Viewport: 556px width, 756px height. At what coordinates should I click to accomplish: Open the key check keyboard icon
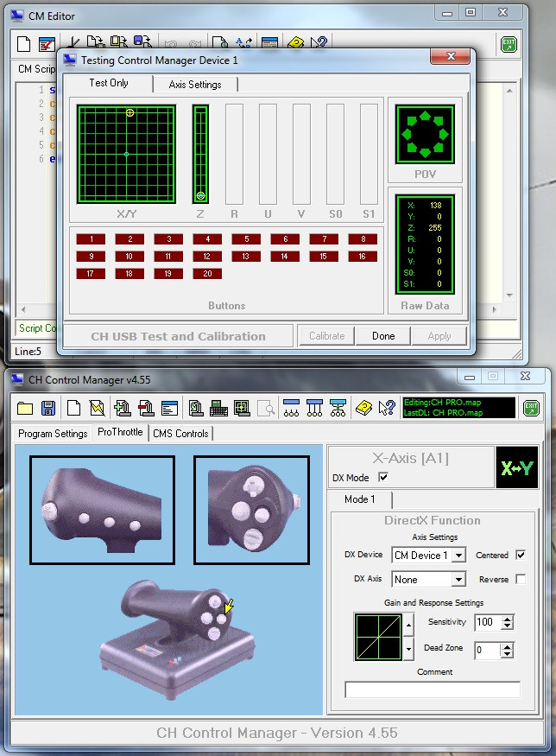pyautogui.click(x=218, y=409)
